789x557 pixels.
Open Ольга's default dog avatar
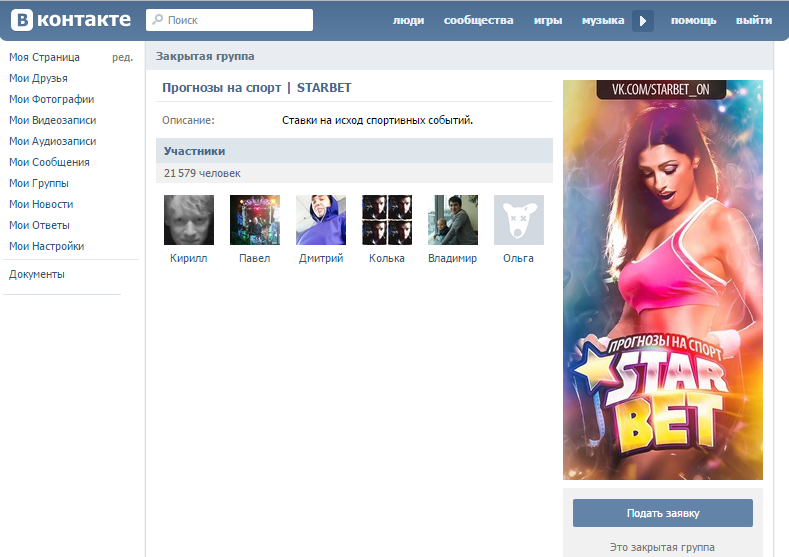point(518,220)
